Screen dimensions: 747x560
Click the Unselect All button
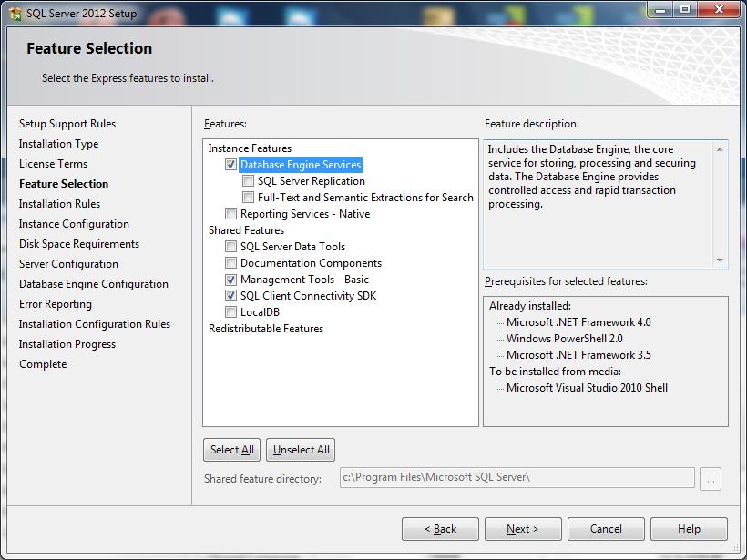point(302,450)
